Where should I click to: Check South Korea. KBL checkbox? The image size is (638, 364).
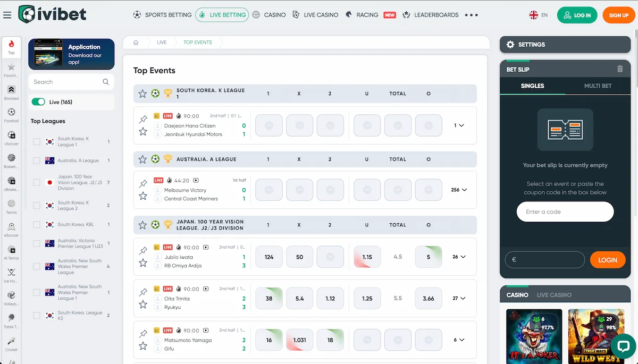pos(37,224)
